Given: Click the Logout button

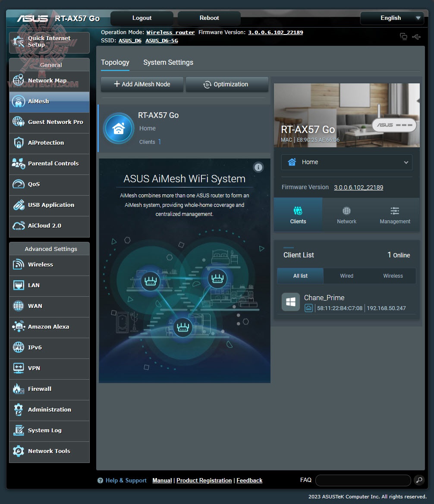Looking at the screenshot, I should click(x=142, y=18).
